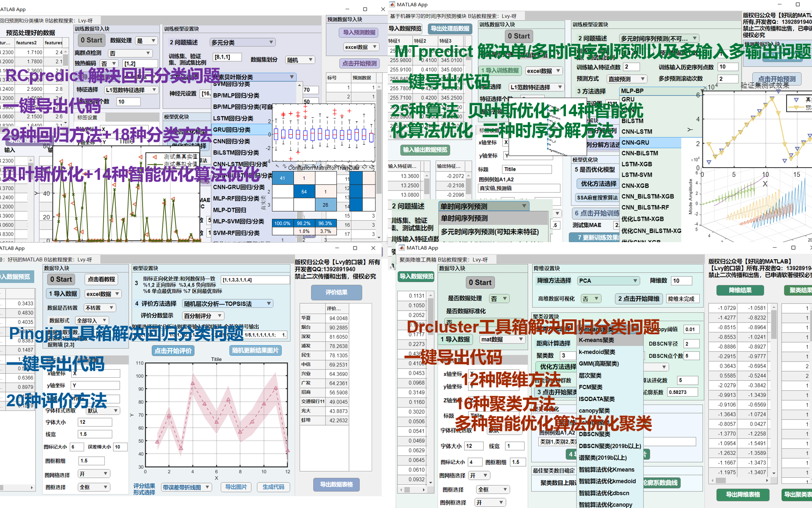Screen dimensions: 812x508
Task: Select BiLSTM回归/分类 from method list
Action: (236, 153)
